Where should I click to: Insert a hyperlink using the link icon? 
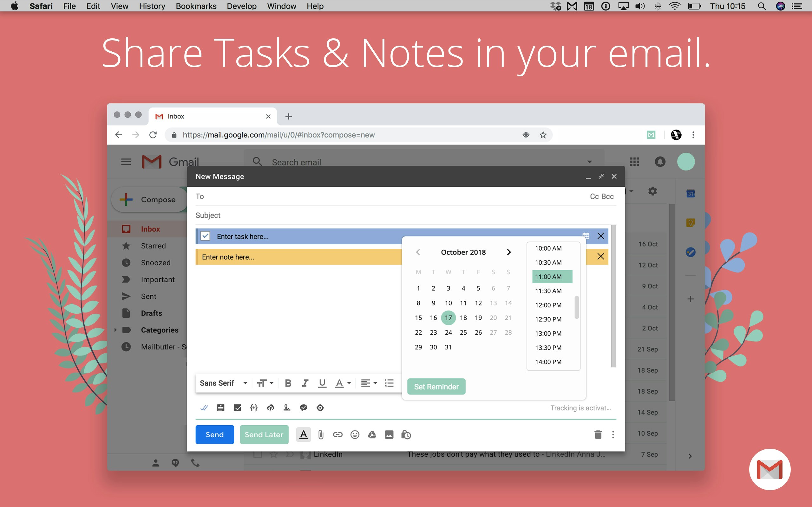pos(337,434)
